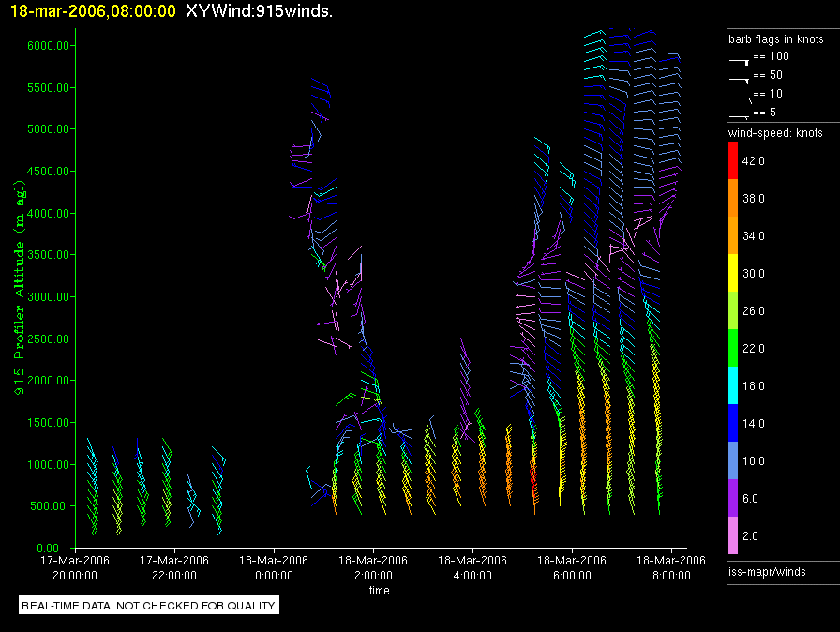Click the 'iss-mapr/winds' label
The width and height of the screenshot is (840, 632).
[x=767, y=571]
